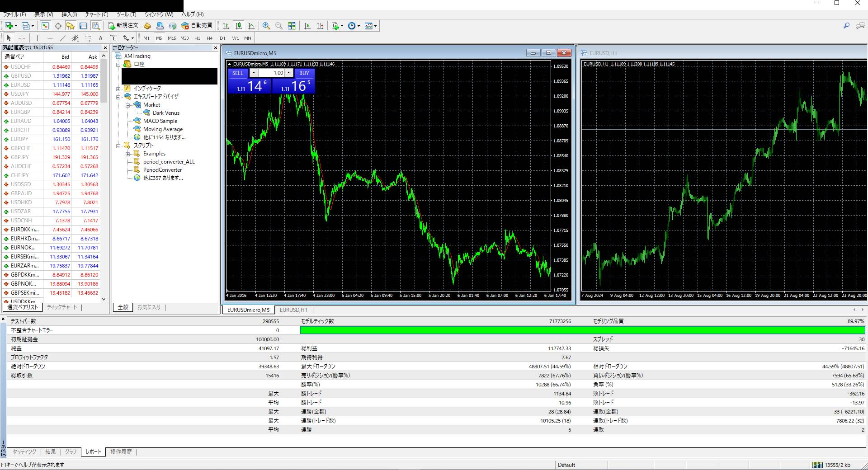
Task: Click the SELL one-click button
Action: point(238,73)
